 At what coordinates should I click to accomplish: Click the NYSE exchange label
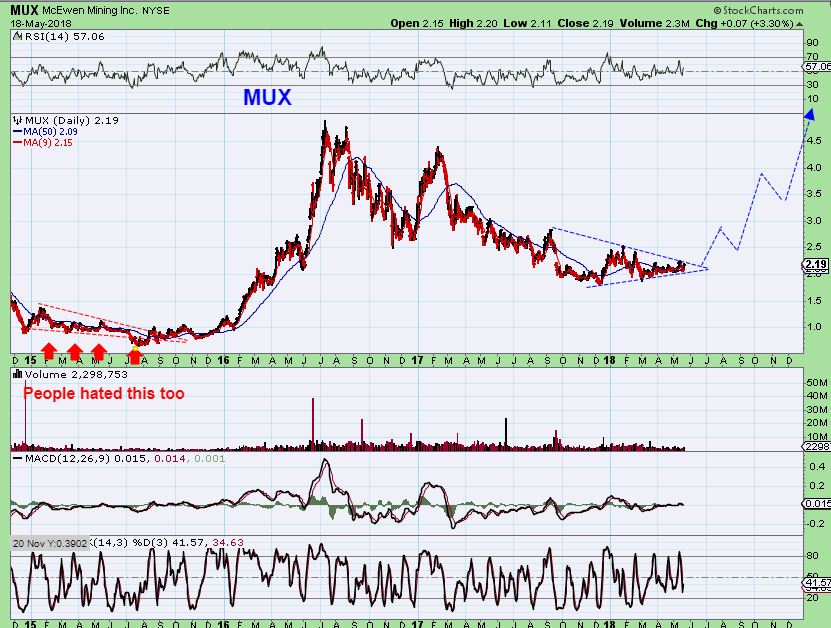[155, 11]
